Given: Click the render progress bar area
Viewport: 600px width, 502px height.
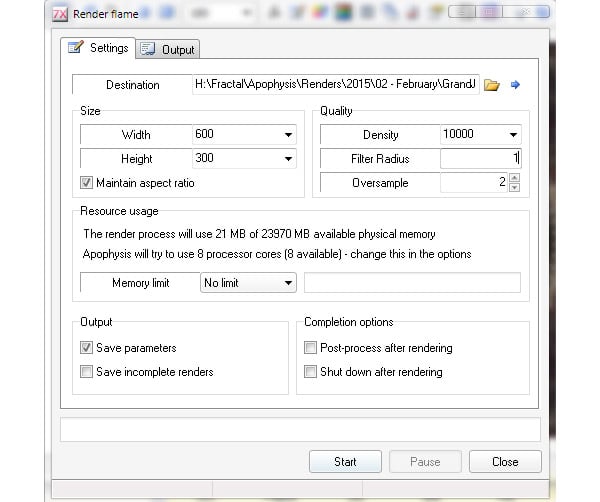Looking at the screenshot, I should click(x=300, y=429).
